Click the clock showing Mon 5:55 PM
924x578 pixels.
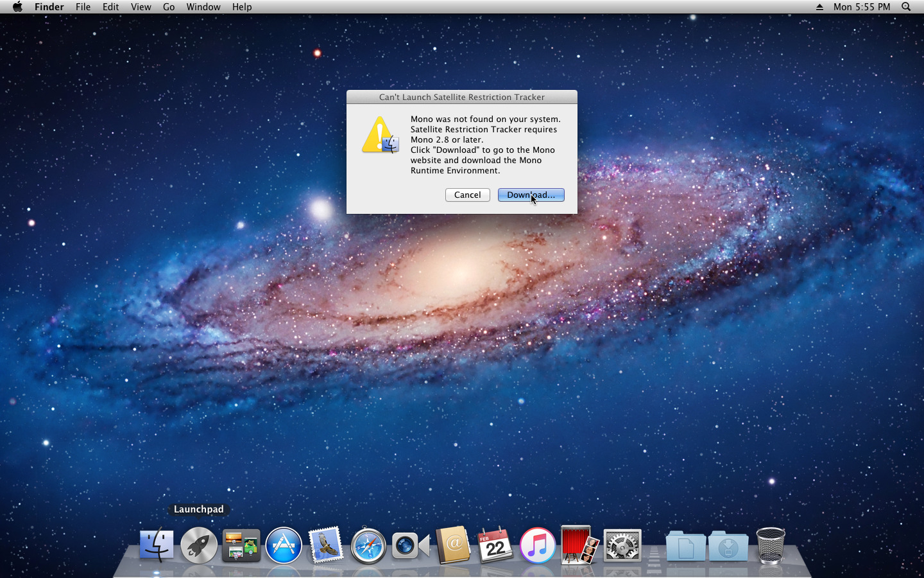click(x=862, y=7)
